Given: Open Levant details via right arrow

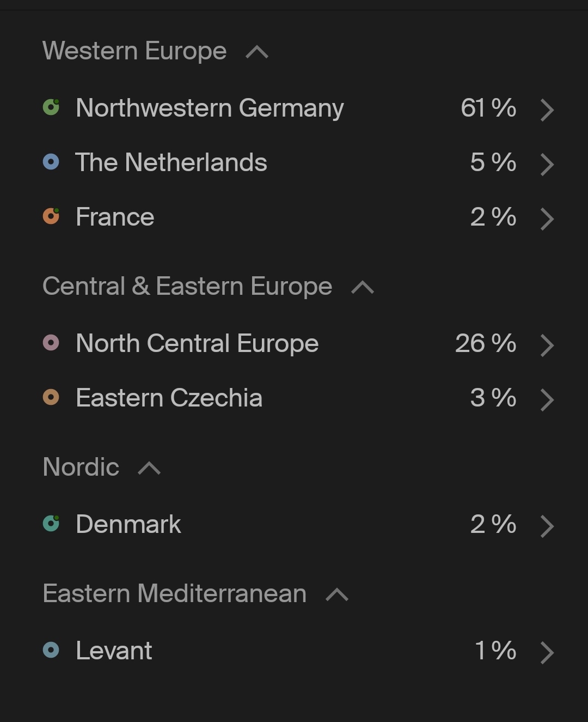Looking at the screenshot, I should tap(547, 652).
